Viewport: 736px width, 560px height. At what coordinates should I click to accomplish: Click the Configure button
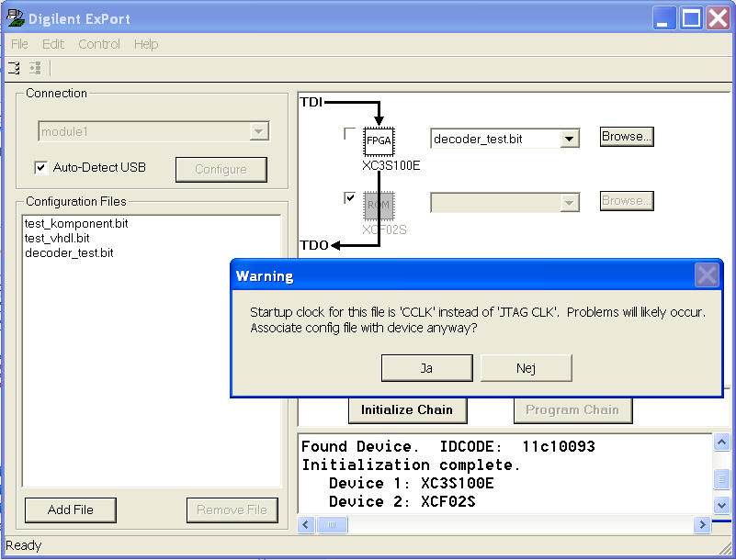(221, 169)
